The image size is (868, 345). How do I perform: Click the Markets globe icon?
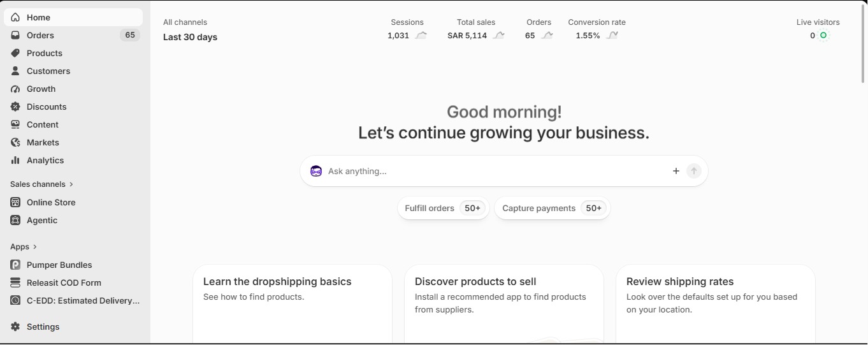tap(15, 142)
